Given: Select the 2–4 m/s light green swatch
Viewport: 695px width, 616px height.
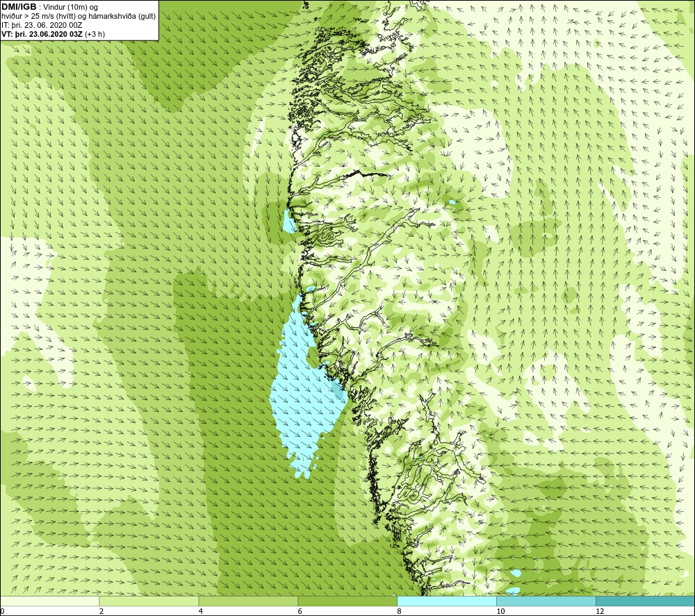Looking at the screenshot, I should (149, 601).
